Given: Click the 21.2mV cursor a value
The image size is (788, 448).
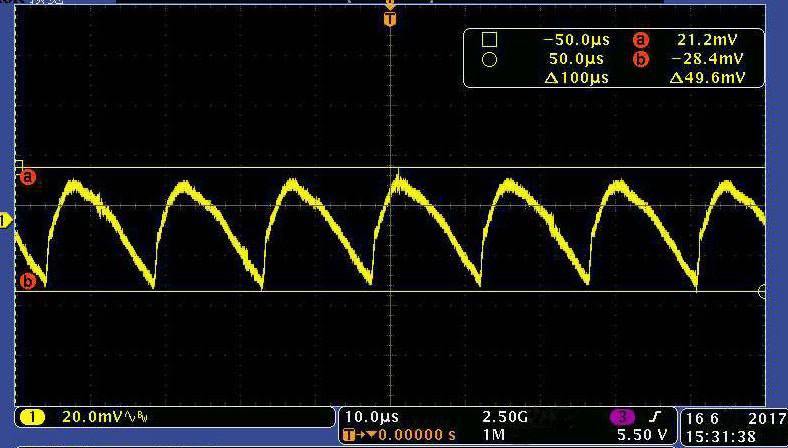Looking at the screenshot, I should point(707,39).
